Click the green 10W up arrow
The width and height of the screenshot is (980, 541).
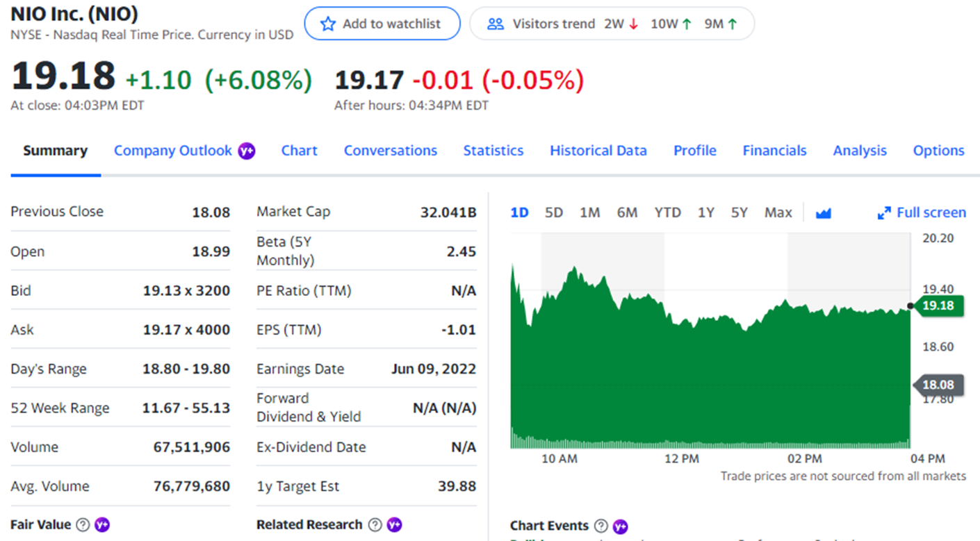coord(687,24)
